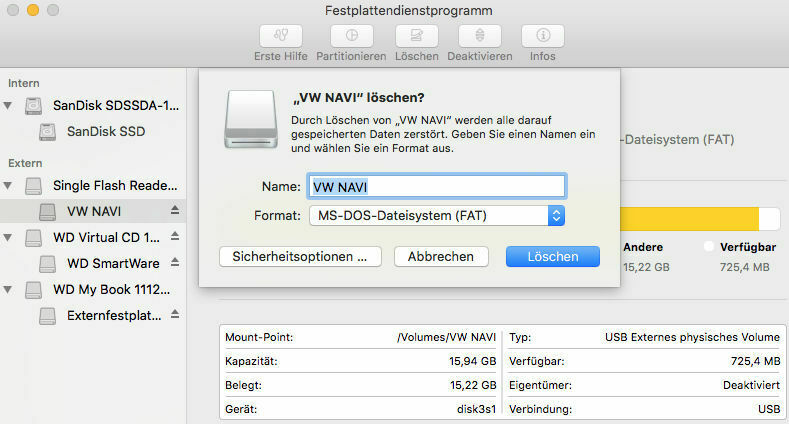Select the WD My Book drive icon
The height and width of the screenshot is (424, 789).
pyautogui.click(x=34, y=290)
